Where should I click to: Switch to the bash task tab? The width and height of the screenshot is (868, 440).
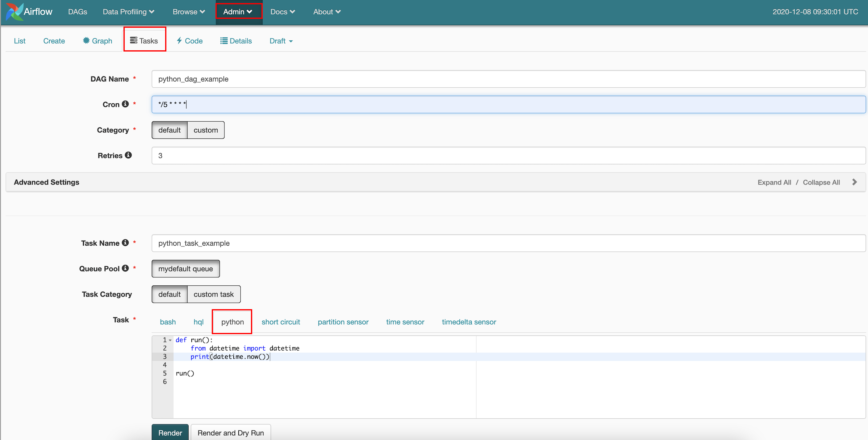pyautogui.click(x=168, y=322)
